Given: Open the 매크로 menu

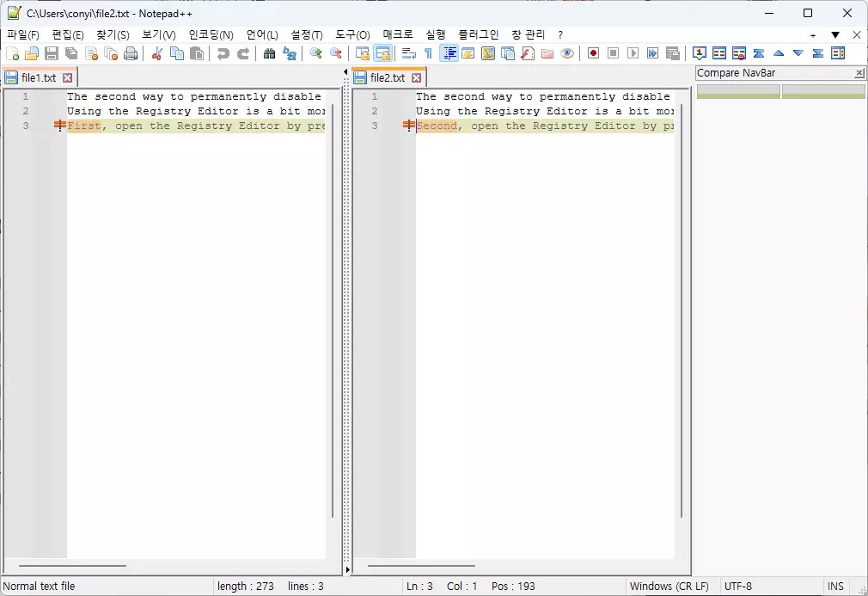Looking at the screenshot, I should pos(398,35).
